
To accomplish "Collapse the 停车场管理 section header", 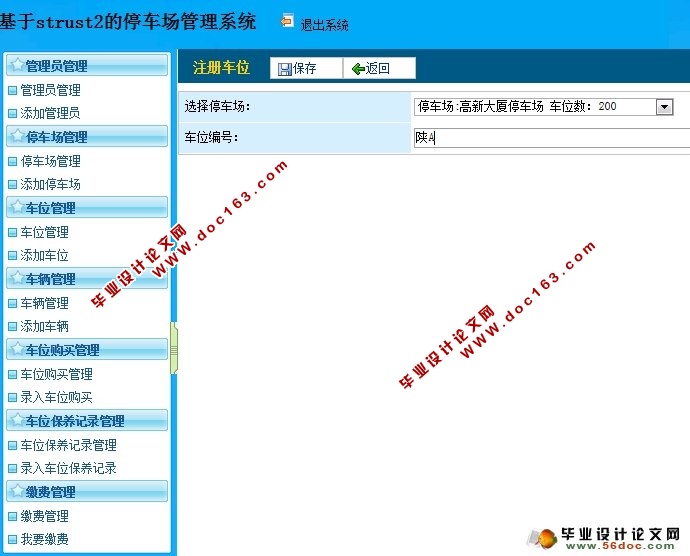I will (87, 136).
